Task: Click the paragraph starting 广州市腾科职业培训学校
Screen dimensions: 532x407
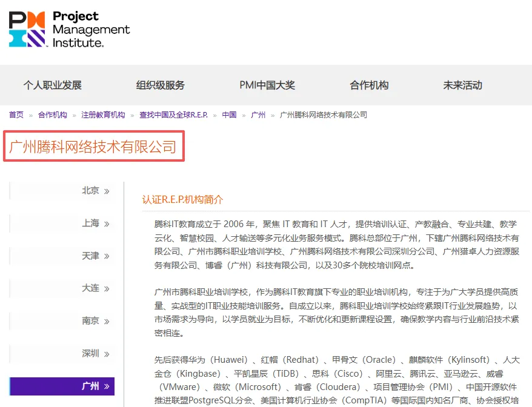Action: click(x=336, y=313)
